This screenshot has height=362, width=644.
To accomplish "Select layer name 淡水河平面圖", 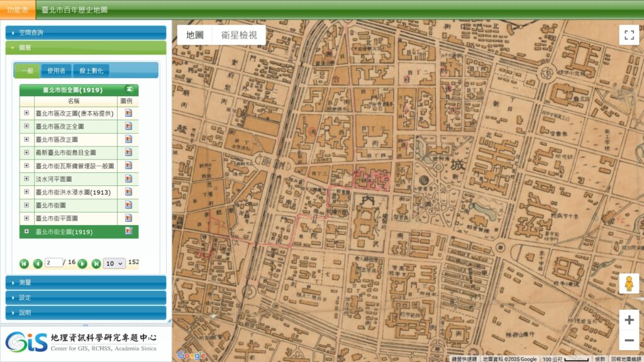I will (53, 179).
